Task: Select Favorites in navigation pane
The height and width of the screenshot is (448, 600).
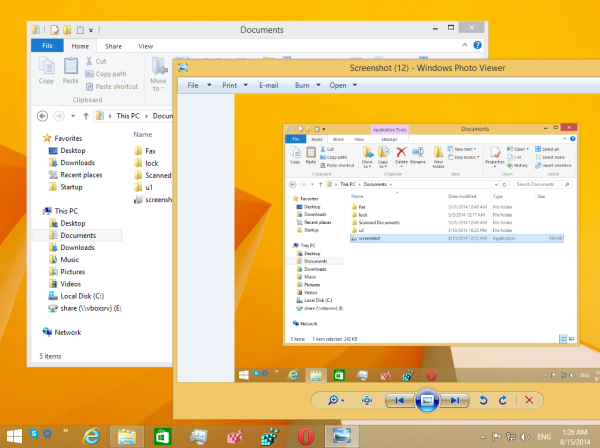Action: [63, 138]
